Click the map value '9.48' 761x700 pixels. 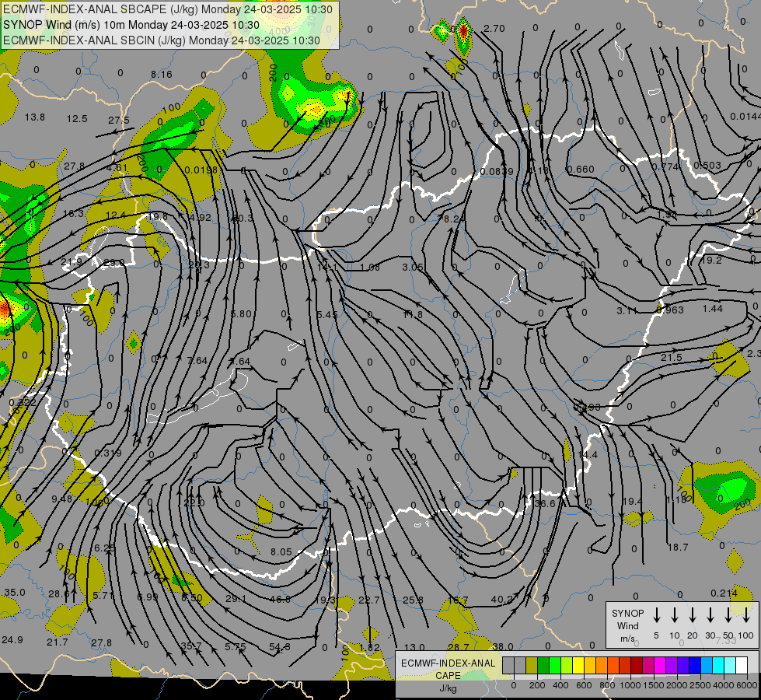tap(61, 499)
